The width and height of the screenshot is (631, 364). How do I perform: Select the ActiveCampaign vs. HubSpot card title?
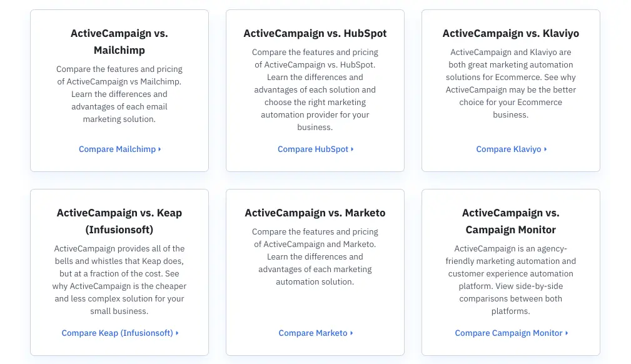click(x=315, y=33)
